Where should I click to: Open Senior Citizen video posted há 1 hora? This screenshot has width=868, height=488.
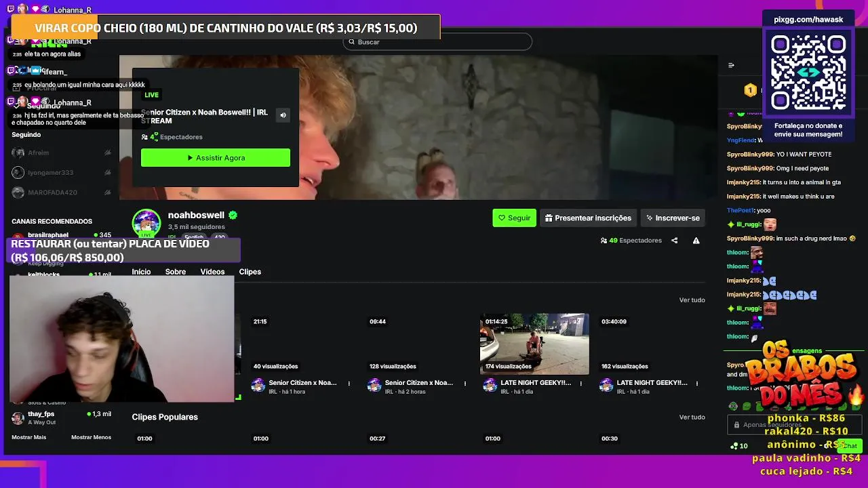point(302,383)
